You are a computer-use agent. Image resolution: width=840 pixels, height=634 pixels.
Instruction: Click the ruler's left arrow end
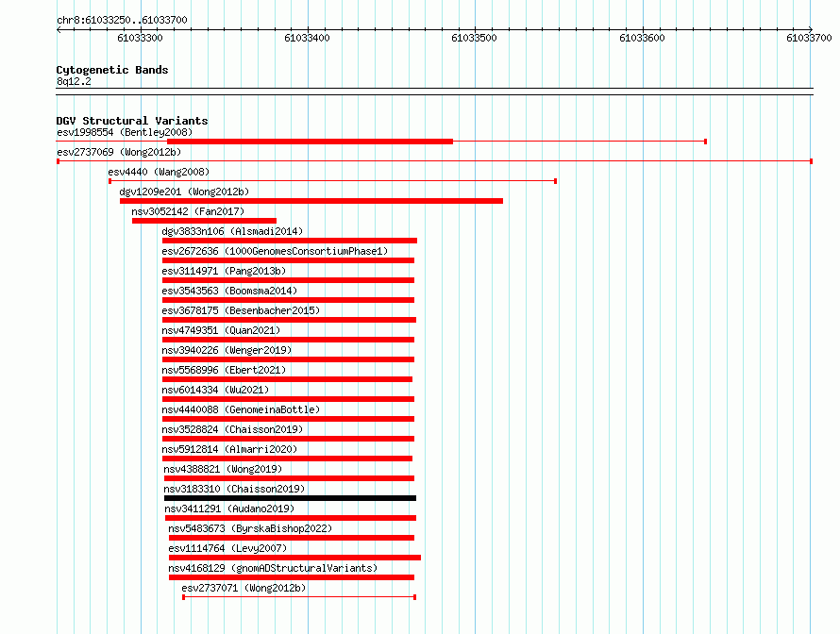pos(59,29)
